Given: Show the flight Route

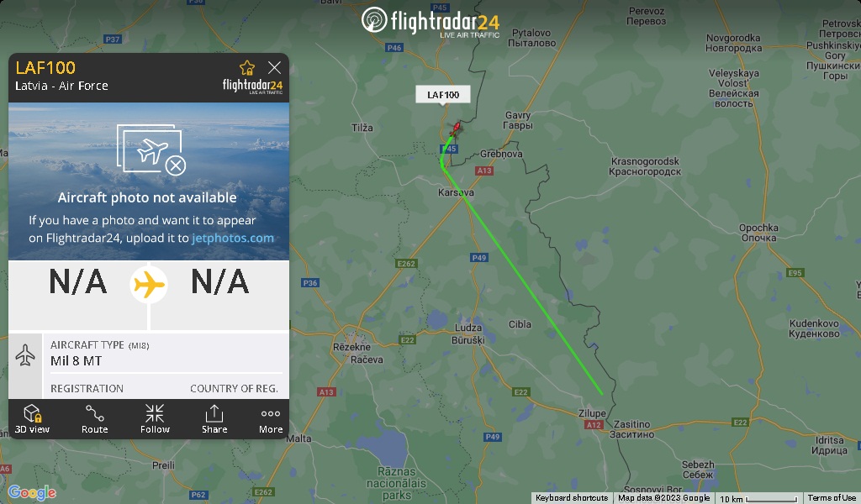Looking at the screenshot, I should pyautogui.click(x=94, y=418).
